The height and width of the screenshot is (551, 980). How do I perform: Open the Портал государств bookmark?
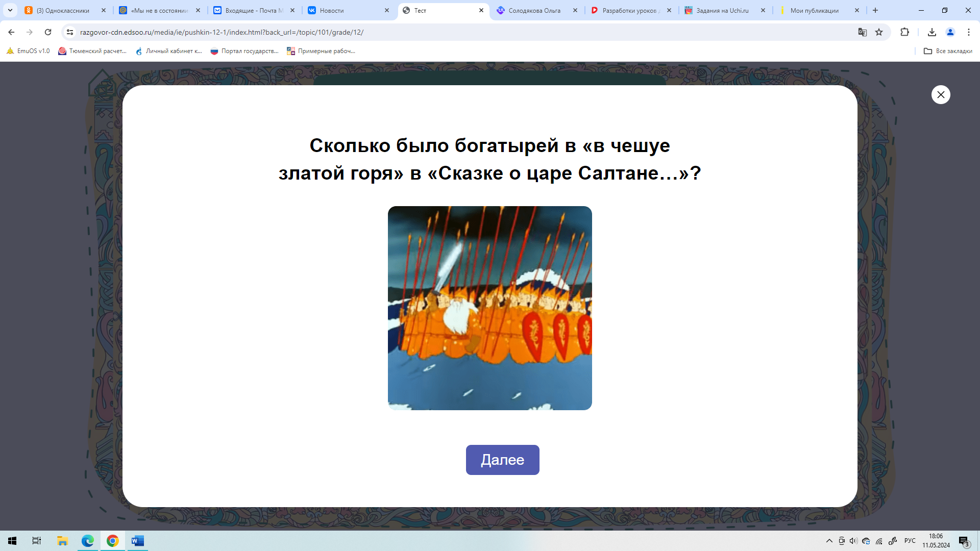tap(244, 51)
